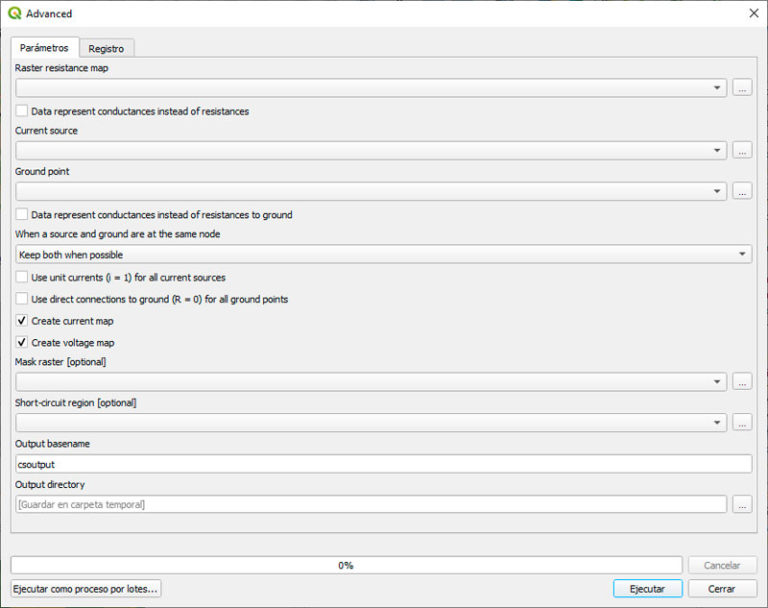Browse for Mask raster file
This screenshot has width=768, height=608.
click(x=742, y=382)
